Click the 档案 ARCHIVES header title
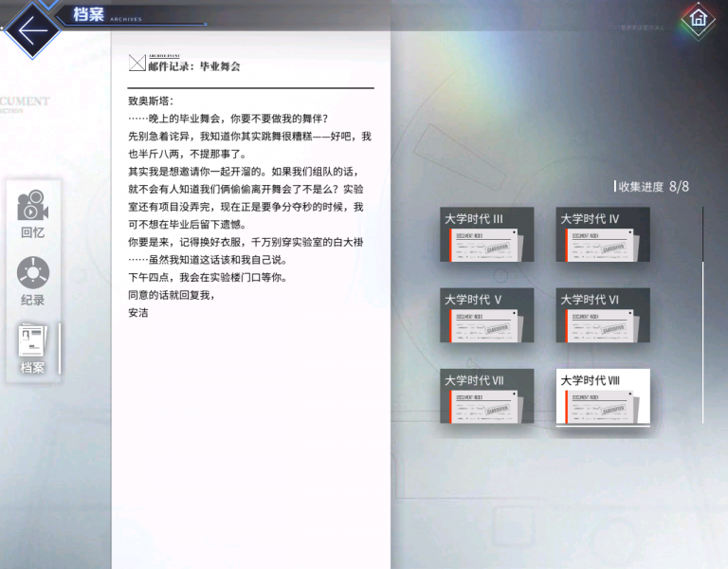The height and width of the screenshot is (569, 728). click(x=107, y=15)
